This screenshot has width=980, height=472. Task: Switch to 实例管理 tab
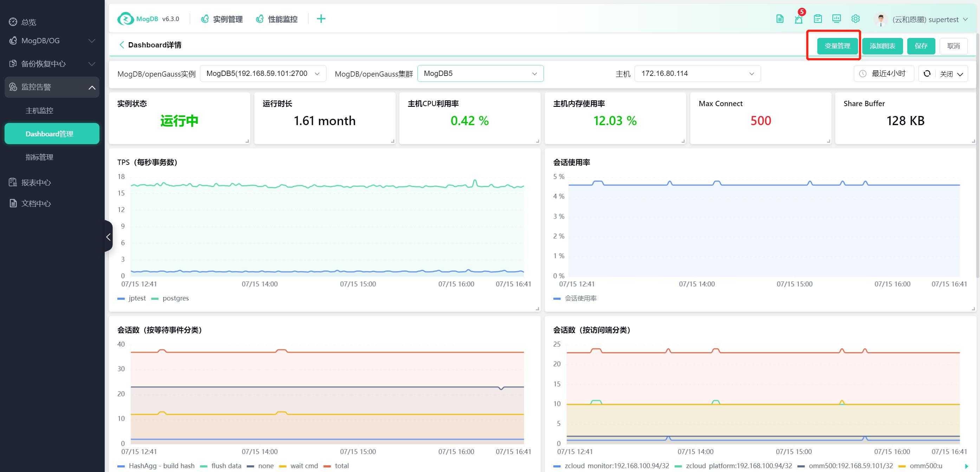[x=222, y=19]
